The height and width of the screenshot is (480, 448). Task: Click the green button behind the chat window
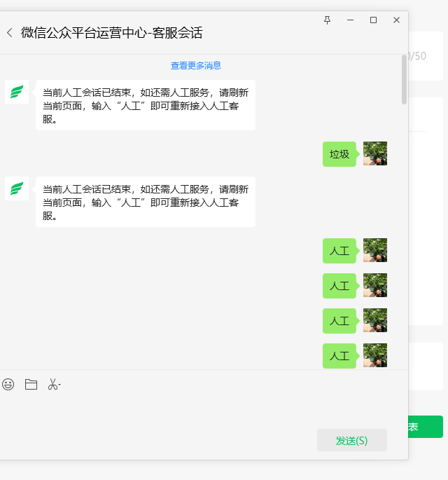pos(426,427)
